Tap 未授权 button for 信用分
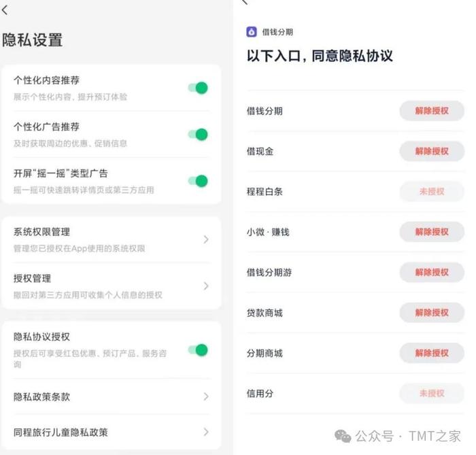 (432, 393)
